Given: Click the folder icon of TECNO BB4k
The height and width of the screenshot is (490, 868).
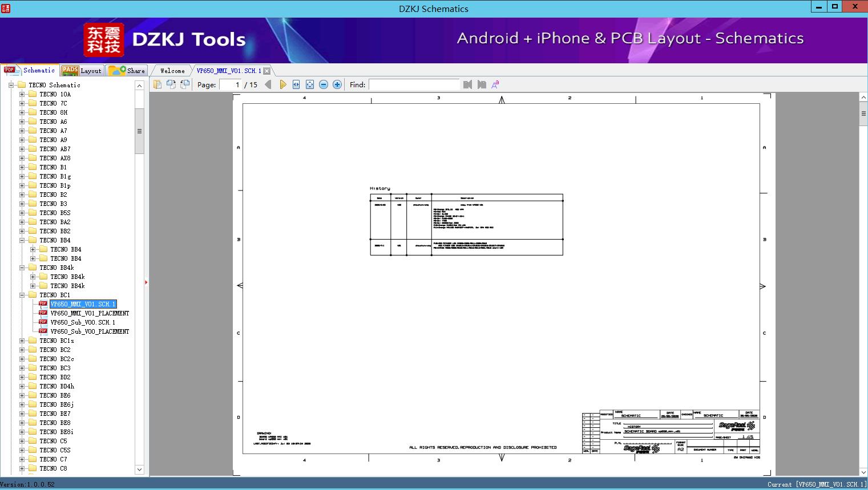Looking at the screenshot, I should [33, 268].
